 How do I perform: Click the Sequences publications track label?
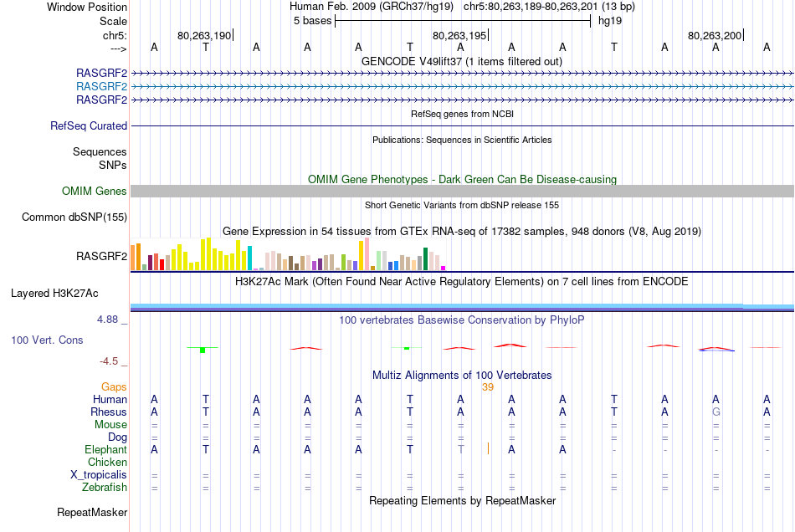[100, 152]
